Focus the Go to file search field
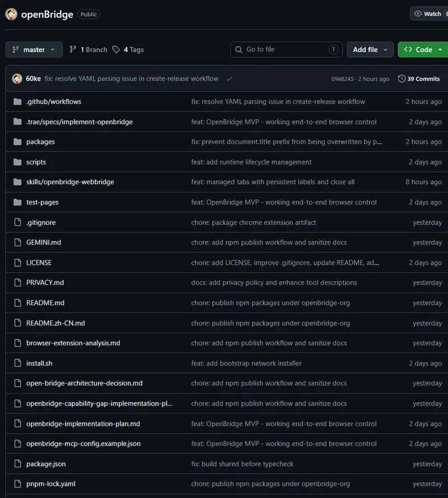The width and height of the screenshot is (448, 498). point(286,50)
